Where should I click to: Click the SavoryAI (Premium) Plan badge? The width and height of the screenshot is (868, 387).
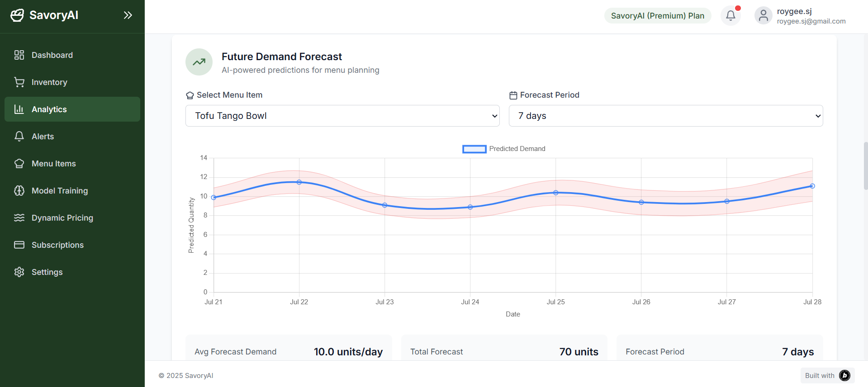[657, 16]
